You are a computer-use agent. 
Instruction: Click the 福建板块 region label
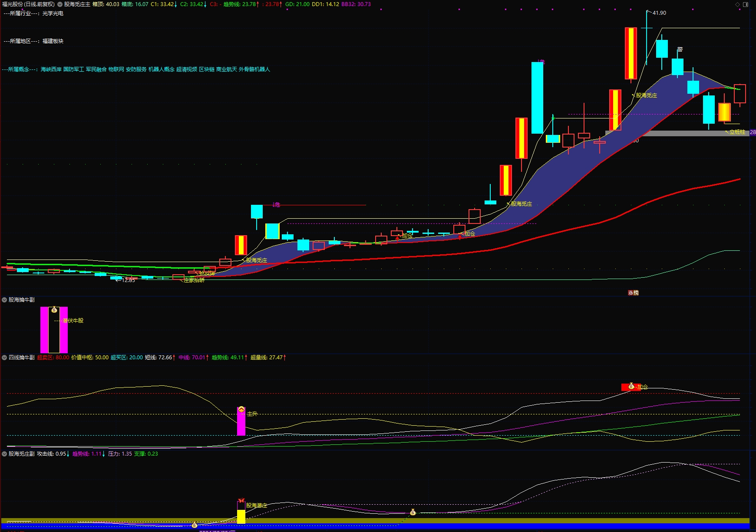53,41
